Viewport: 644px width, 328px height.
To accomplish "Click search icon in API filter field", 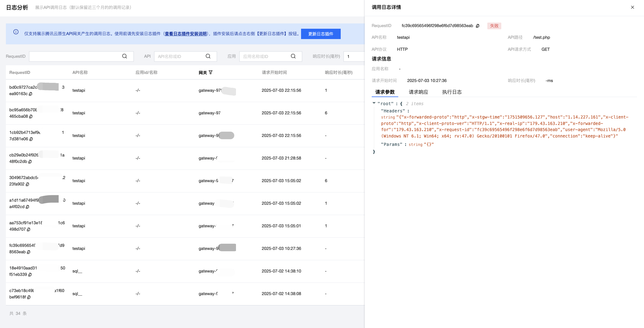I will pyautogui.click(x=208, y=56).
